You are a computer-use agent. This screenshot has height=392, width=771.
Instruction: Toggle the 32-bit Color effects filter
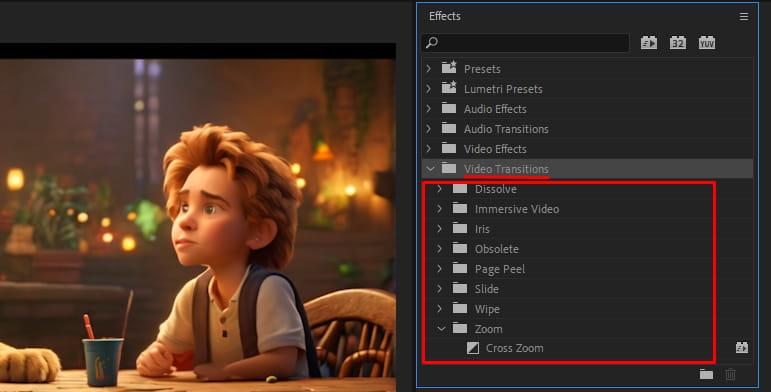[678, 43]
